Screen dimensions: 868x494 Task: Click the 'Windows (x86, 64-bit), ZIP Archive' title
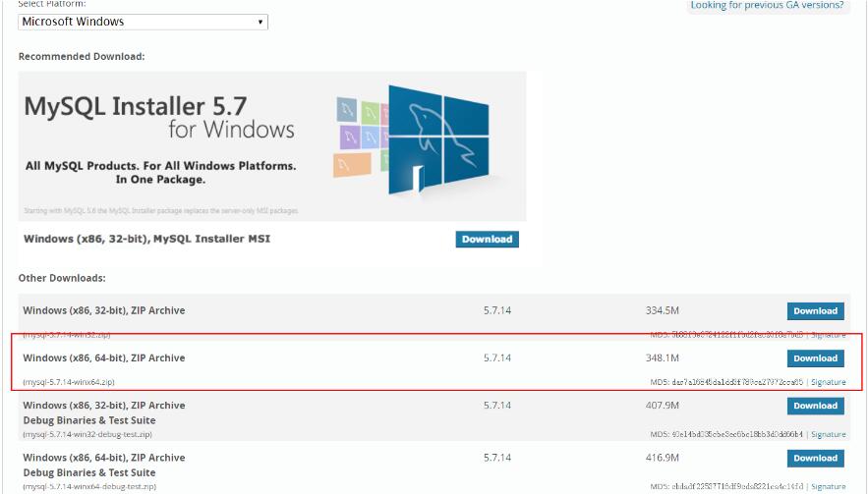[103, 358]
